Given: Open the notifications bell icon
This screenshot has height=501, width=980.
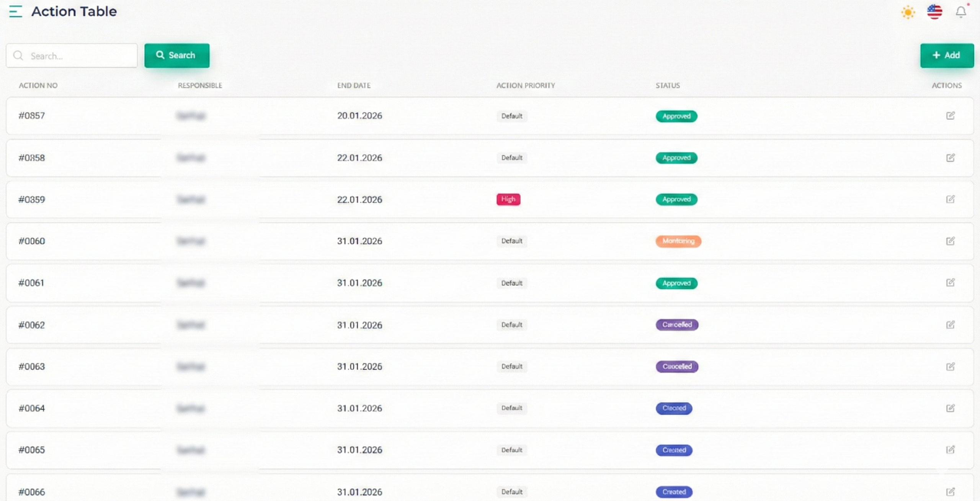Looking at the screenshot, I should 961,12.
